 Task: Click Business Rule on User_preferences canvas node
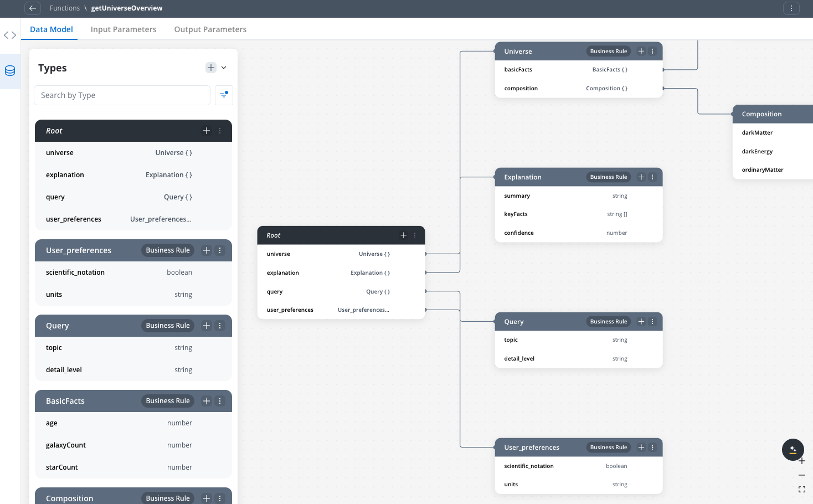click(x=609, y=448)
